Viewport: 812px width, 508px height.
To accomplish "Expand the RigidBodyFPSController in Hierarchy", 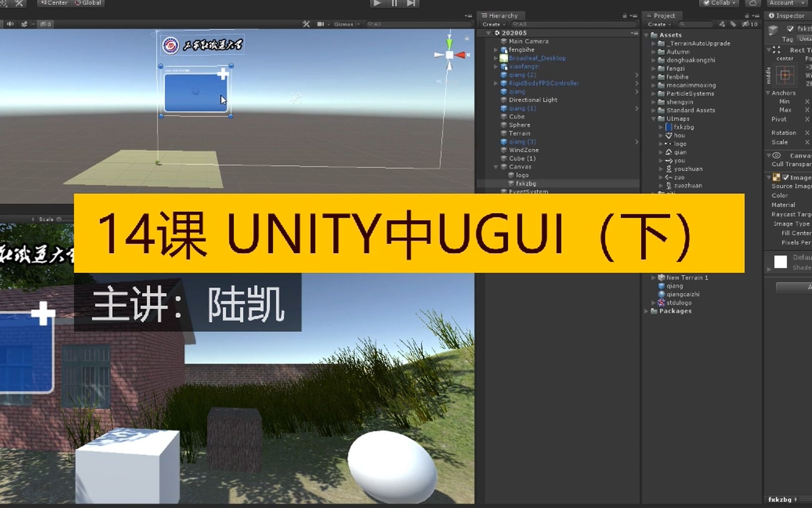I will pos(496,83).
